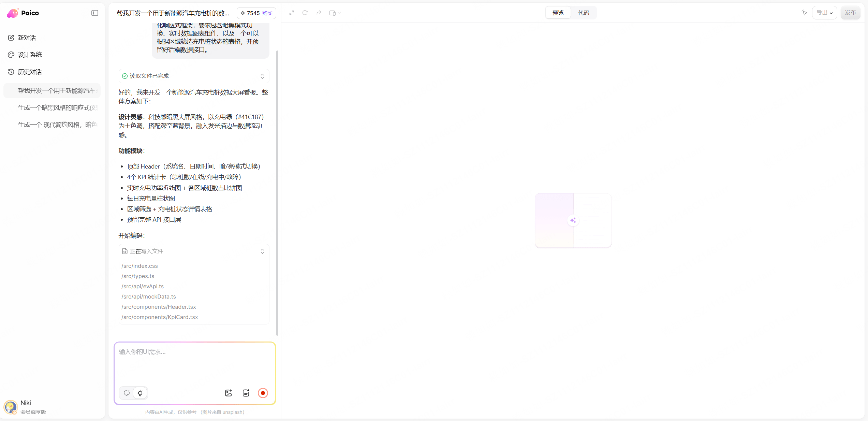
Task: Click the 购买 credits link
Action: pyautogui.click(x=267, y=13)
